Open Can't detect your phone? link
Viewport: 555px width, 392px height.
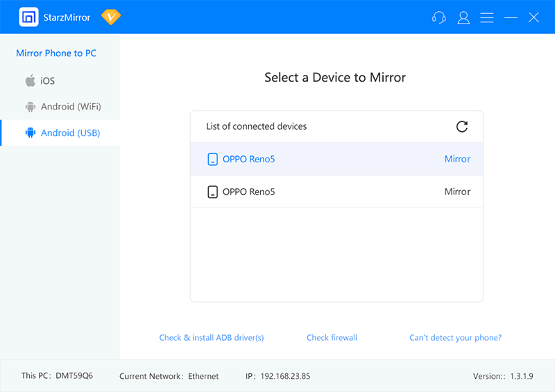tap(455, 337)
